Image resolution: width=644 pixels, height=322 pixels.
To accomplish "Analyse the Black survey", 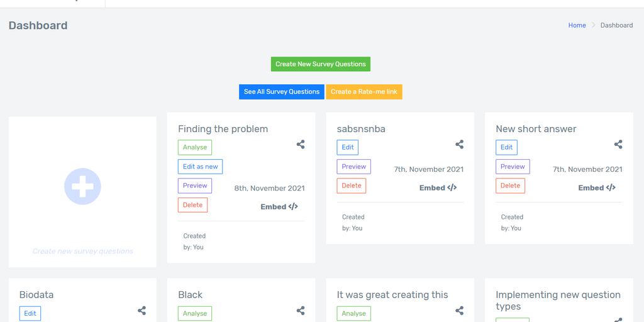I will point(195,313).
